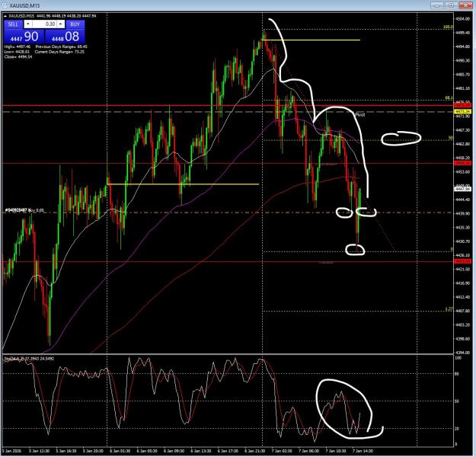Click the Previous Days Range 69.46 text
The height and width of the screenshot is (457, 476).
coord(62,46)
